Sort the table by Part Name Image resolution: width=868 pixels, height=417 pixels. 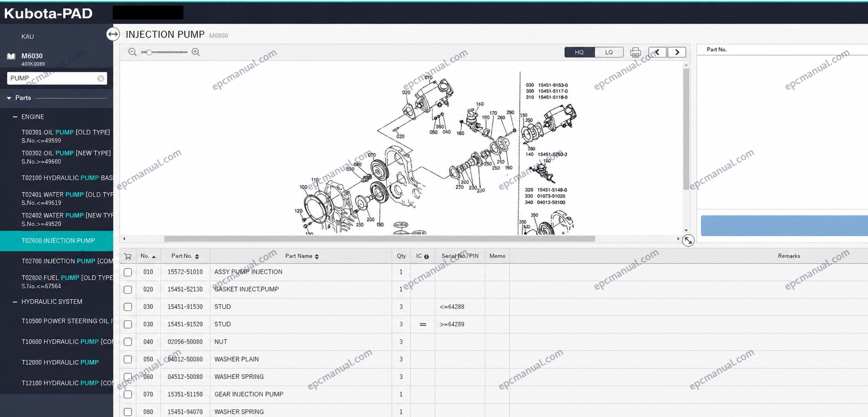pyautogui.click(x=302, y=256)
